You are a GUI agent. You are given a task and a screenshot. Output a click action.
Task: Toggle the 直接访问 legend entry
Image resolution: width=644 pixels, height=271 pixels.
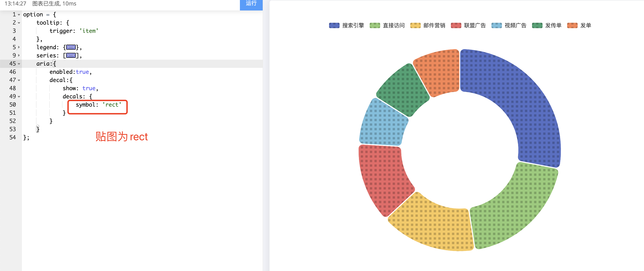[x=394, y=25]
